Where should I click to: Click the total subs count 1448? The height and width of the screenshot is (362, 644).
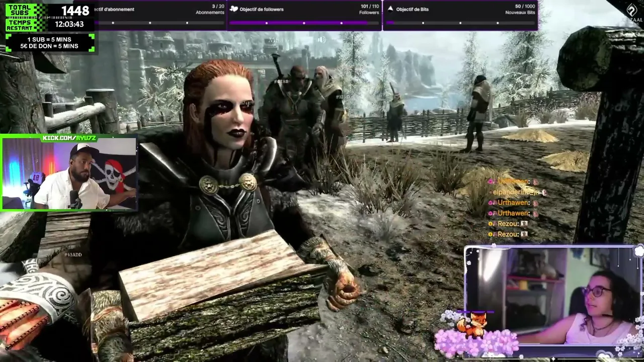75,11
